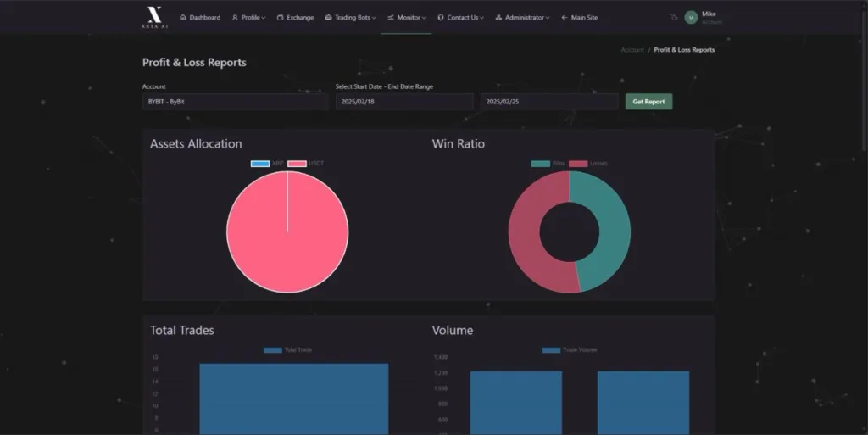Image resolution: width=868 pixels, height=435 pixels.
Task: Expand the Monitor menu
Action: [x=406, y=18]
